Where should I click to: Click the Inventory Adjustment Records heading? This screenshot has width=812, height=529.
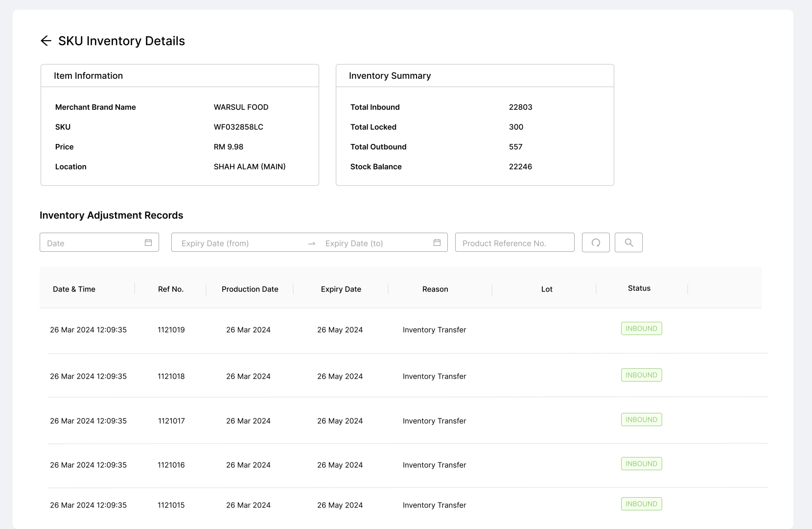coord(112,216)
